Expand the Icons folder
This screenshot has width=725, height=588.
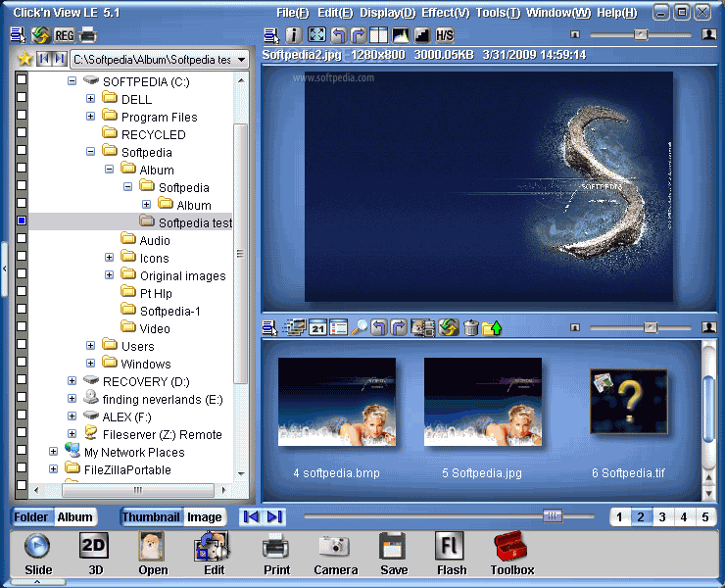point(109,257)
